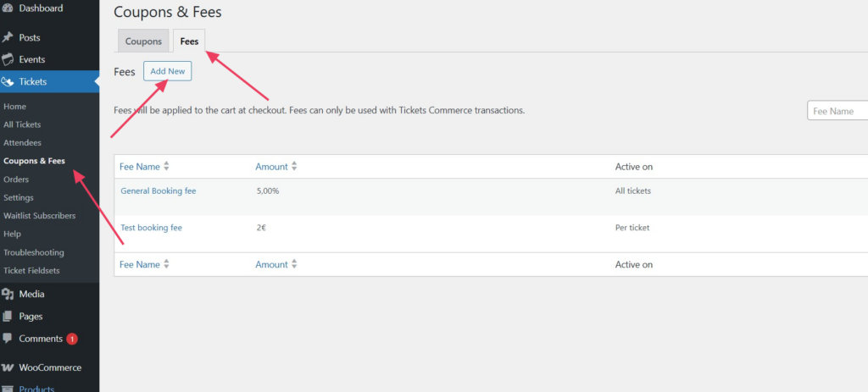Click the WooCommerce logo icon
This screenshot has width=868, height=392.
[8, 368]
